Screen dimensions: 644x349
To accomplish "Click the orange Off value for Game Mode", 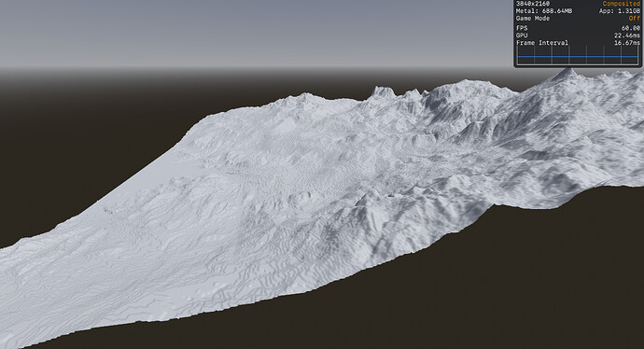I will pyautogui.click(x=634, y=19).
